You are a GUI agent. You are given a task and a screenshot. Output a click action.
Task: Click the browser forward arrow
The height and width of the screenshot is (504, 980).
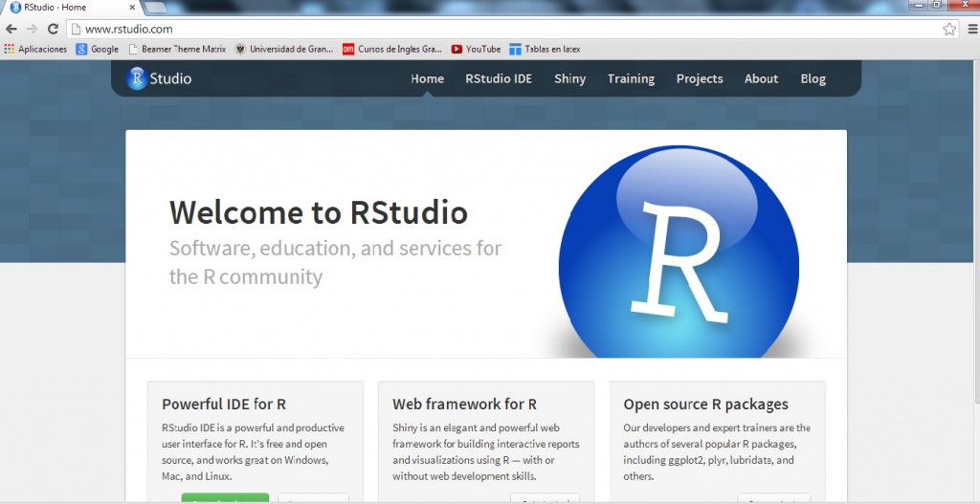(32, 29)
